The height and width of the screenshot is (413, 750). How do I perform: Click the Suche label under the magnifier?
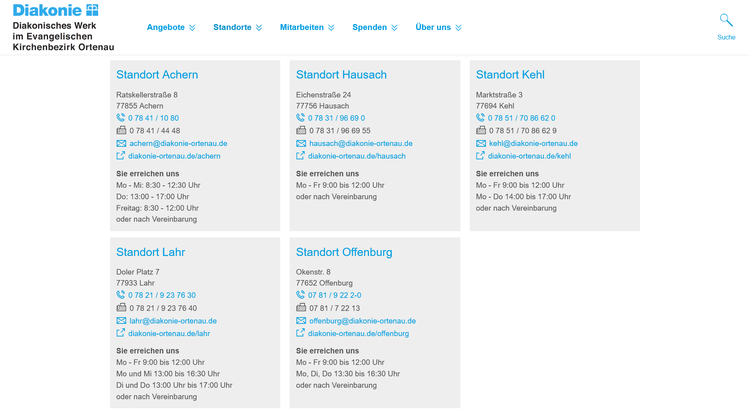[x=726, y=37]
